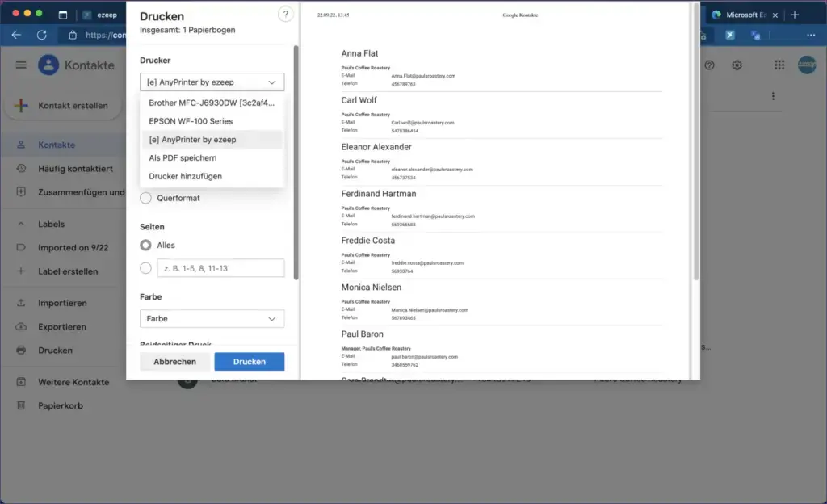Click the Abbrechen button
The image size is (827, 504).
tap(174, 361)
